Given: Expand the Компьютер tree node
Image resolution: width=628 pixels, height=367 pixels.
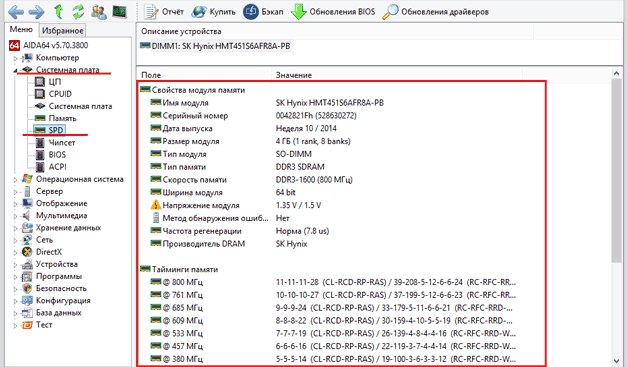Looking at the screenshot, I should (16, 58).
